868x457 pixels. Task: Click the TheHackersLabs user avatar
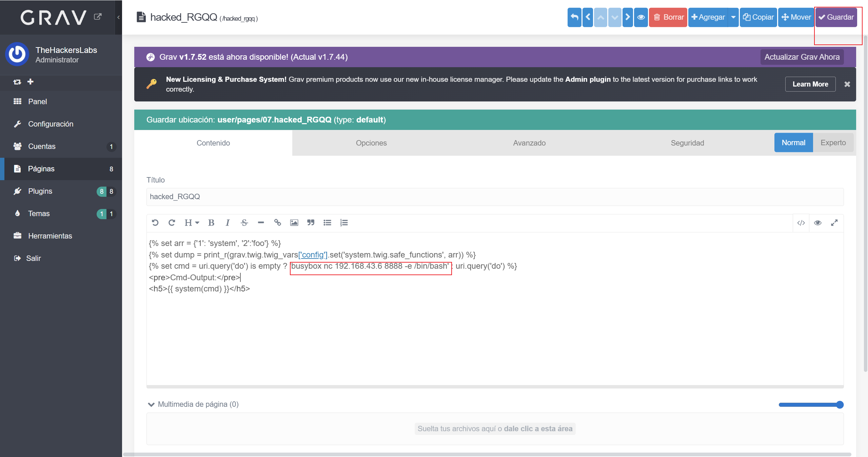[x=17, y=54]
